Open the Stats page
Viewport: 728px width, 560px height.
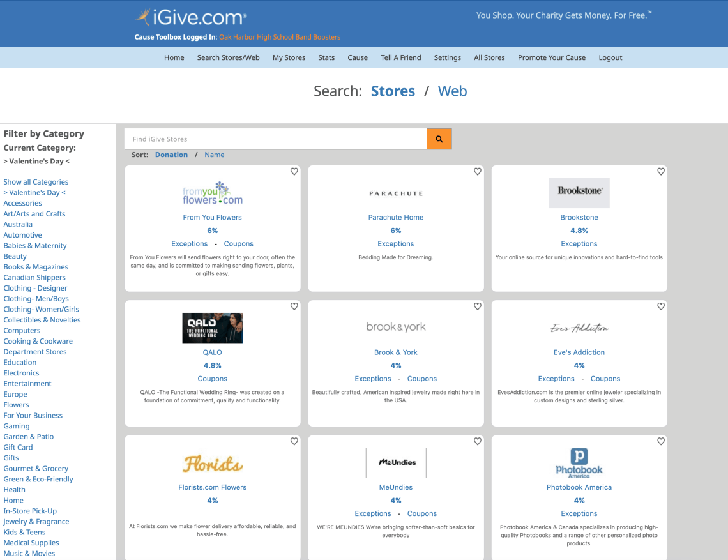326,57
